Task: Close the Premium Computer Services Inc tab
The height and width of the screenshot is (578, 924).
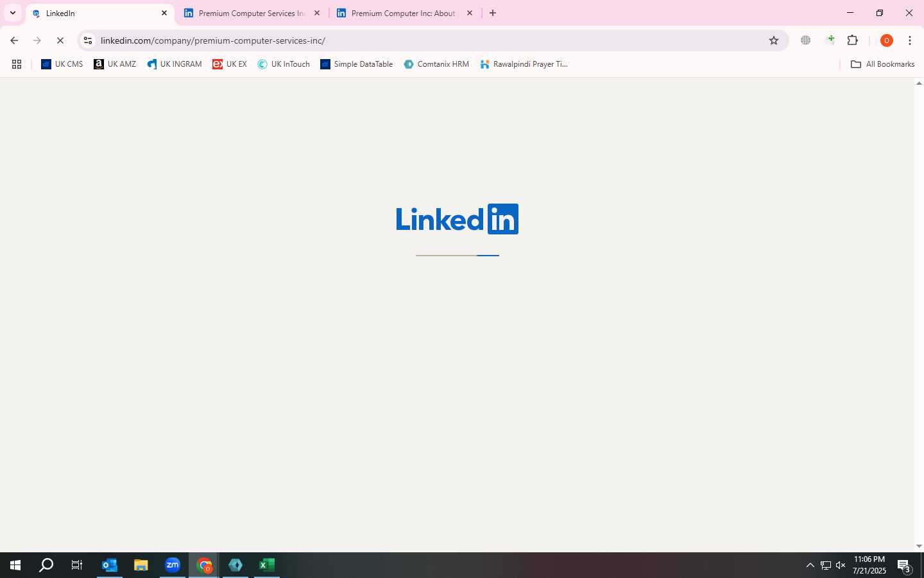Action: 317,13
